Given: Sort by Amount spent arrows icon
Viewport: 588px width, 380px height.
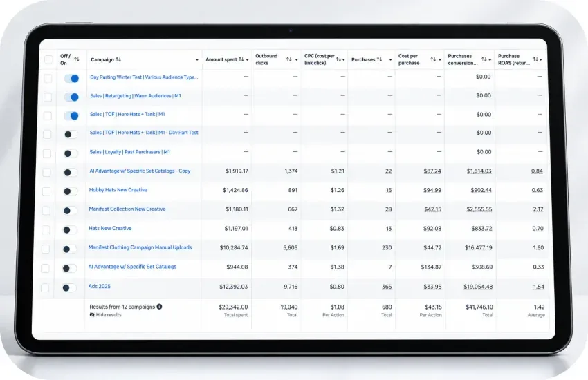Looking at the screenshot, I should pyautogui.click(x=241, y=59).
